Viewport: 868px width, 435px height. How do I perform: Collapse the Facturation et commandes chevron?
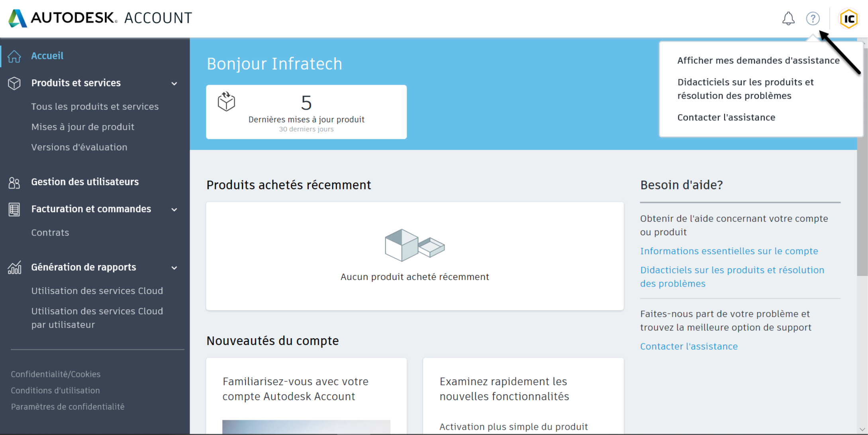(x=174, y=209)
